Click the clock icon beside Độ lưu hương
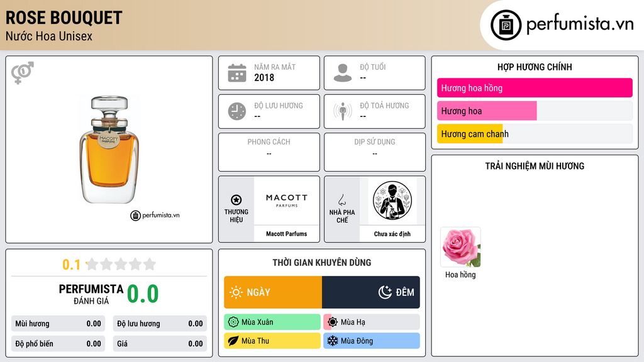 click(237, 111)
